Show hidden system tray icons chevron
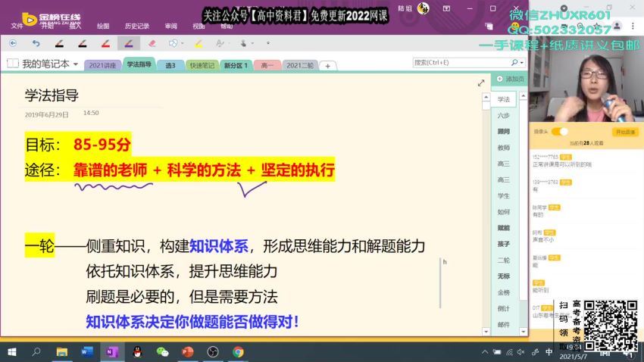644x362 pixels. (x=485, y=351)
